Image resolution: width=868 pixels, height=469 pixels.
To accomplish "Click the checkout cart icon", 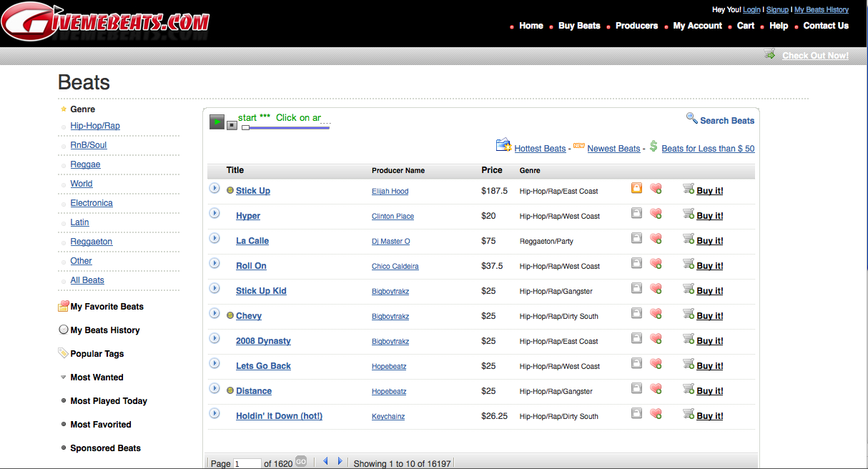I will pyautogui.click(x=769, y=54).
